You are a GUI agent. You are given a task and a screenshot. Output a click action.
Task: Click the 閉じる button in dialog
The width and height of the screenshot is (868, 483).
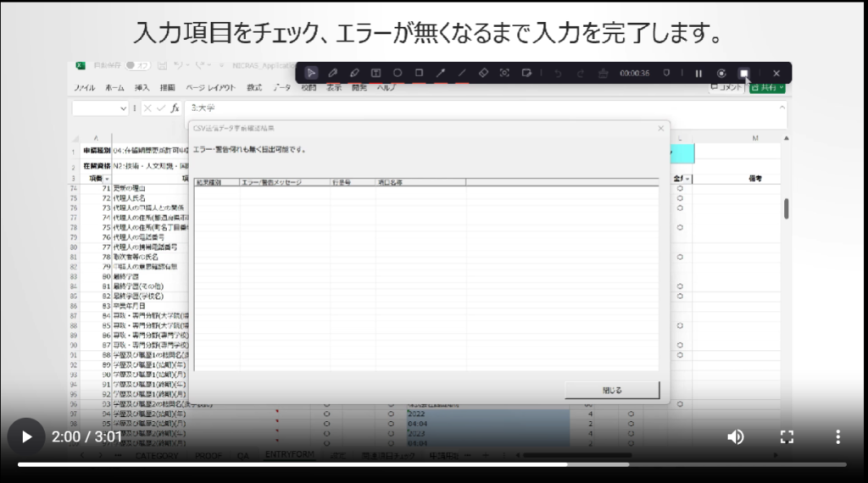[x=612, y=391]
